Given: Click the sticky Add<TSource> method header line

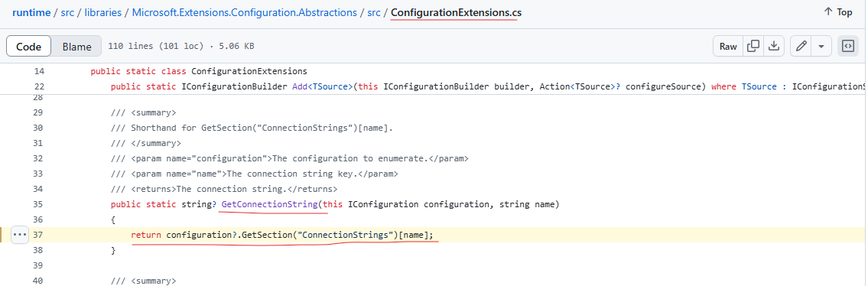Looking at the screenshot, I should [x=487, y=87].
